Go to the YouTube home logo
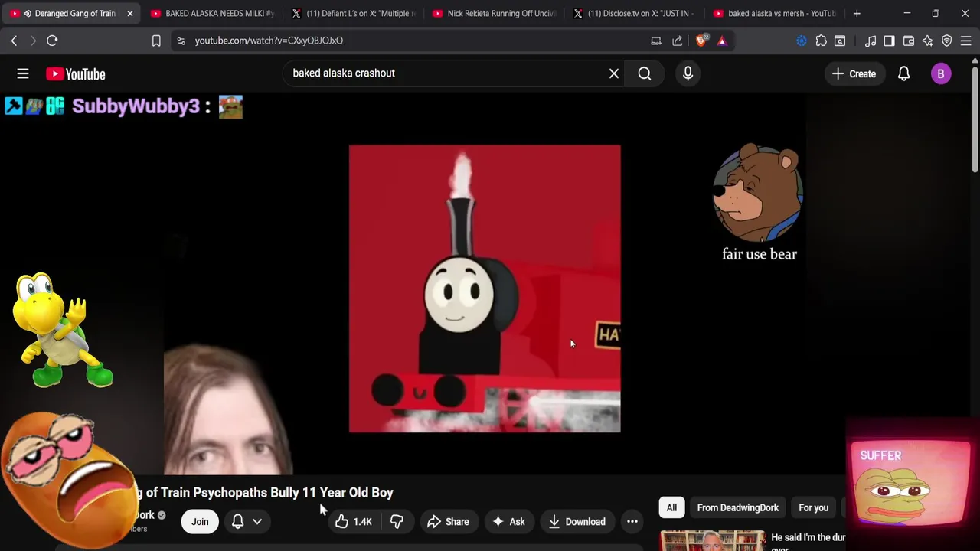 (75, 73)
